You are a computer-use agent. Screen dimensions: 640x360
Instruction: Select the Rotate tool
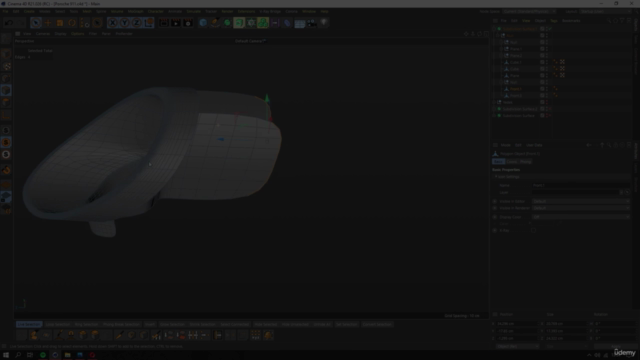[x=72, y=23]
